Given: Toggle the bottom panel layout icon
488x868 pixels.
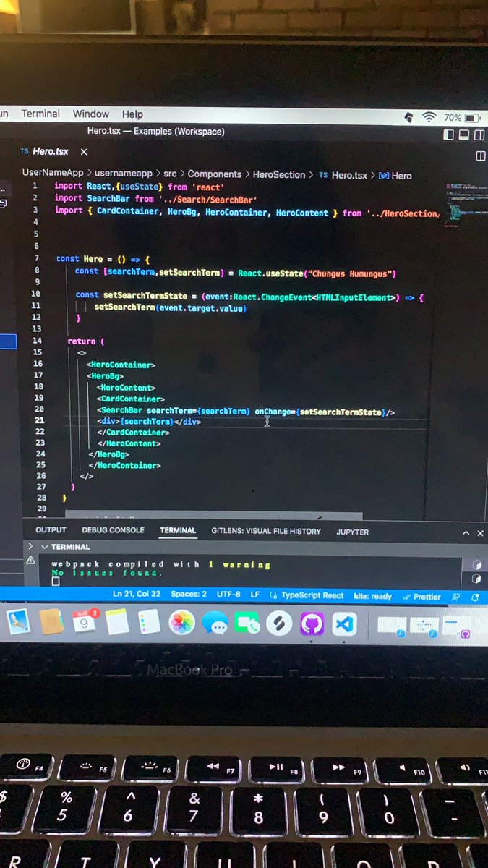Looking at the screenshot, I should coord(464,135).
